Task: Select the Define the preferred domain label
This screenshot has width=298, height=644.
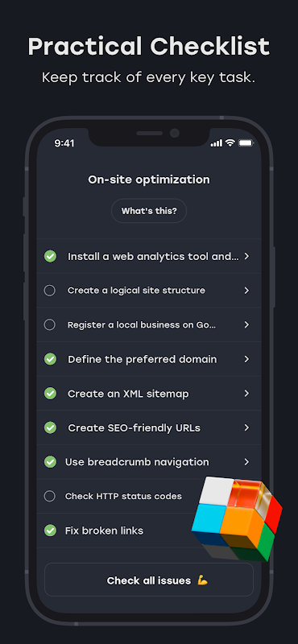Action: click(x=143, y=359)
